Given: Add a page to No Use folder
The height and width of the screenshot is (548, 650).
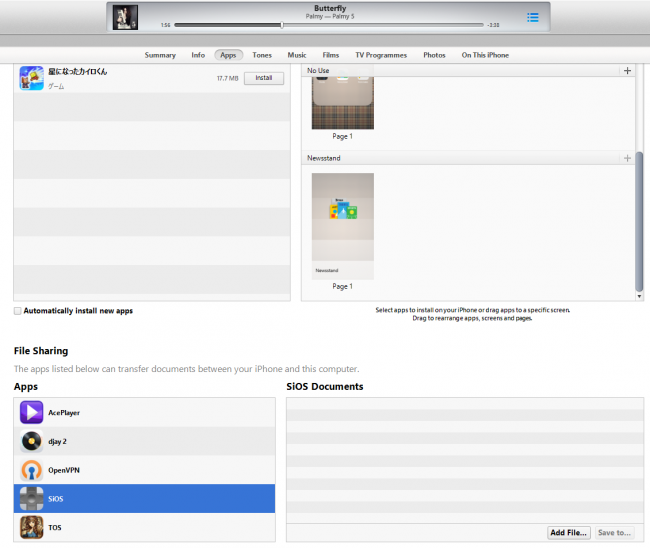Looking at the screenshot, I should (x=627, y=70).
